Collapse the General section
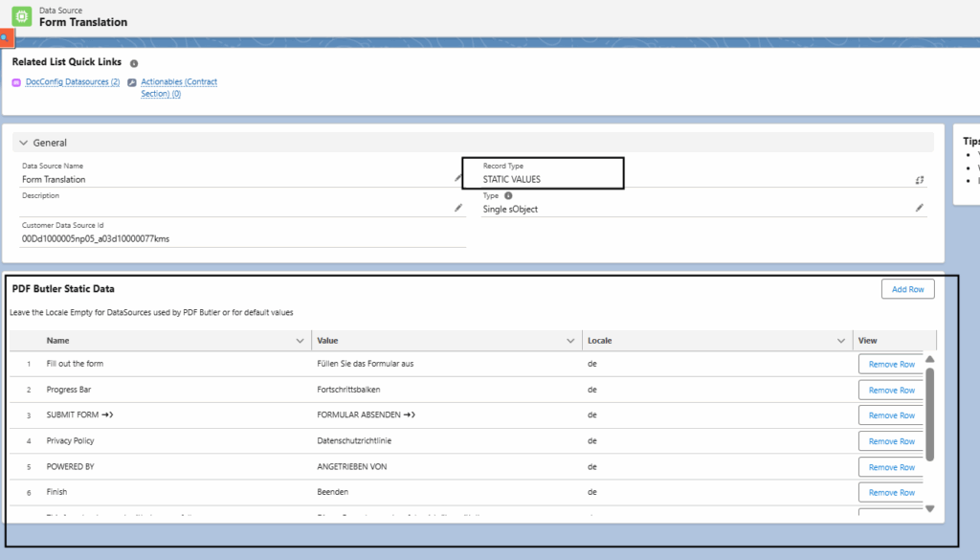The image size is (980, 560). click(x=23, y=142)
